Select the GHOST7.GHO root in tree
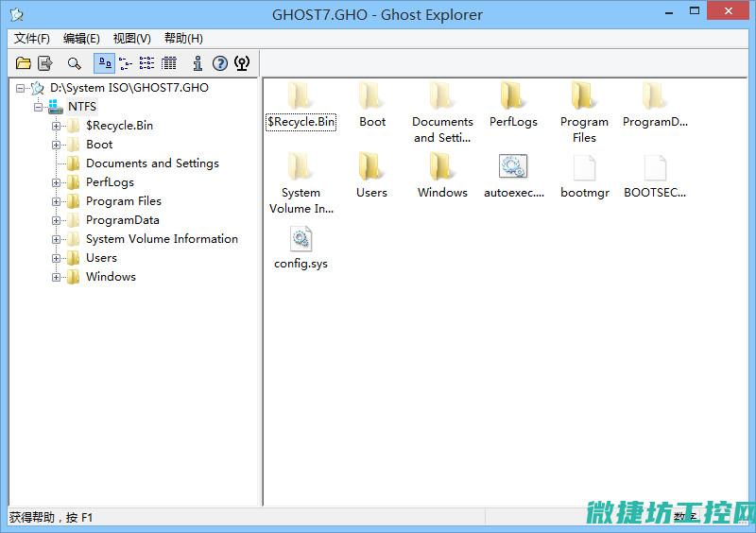 coord(129,88)
